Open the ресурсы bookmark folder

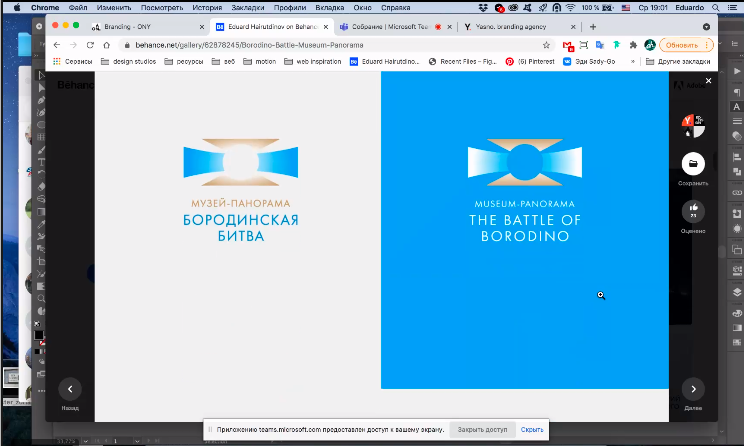click(184, 61)
